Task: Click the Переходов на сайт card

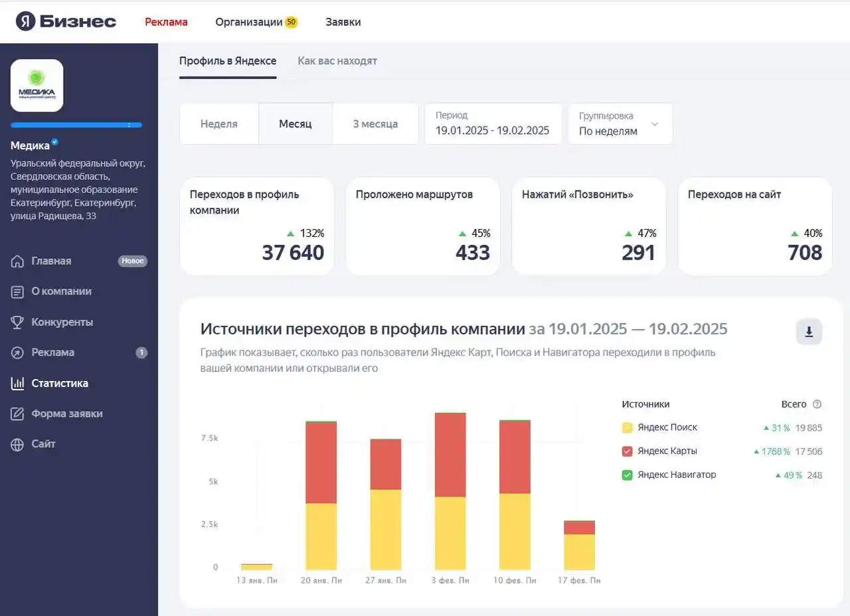Action: [755, 226]
